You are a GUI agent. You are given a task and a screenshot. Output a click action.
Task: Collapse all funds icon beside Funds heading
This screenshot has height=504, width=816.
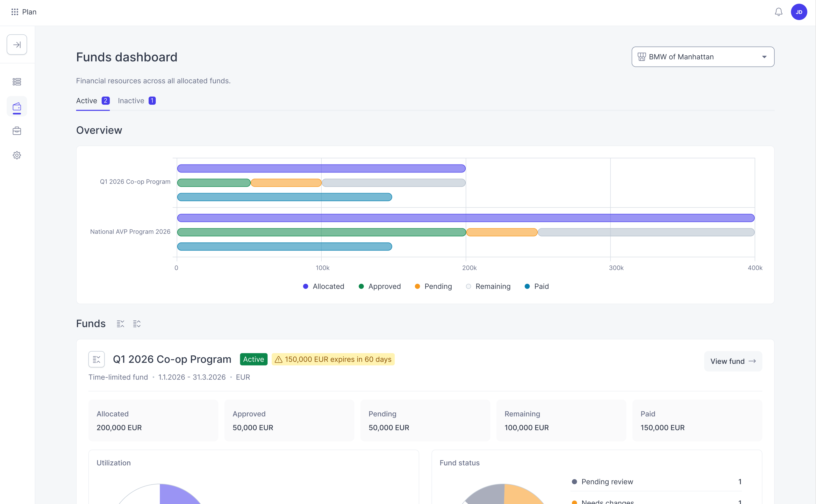point(120,324)
